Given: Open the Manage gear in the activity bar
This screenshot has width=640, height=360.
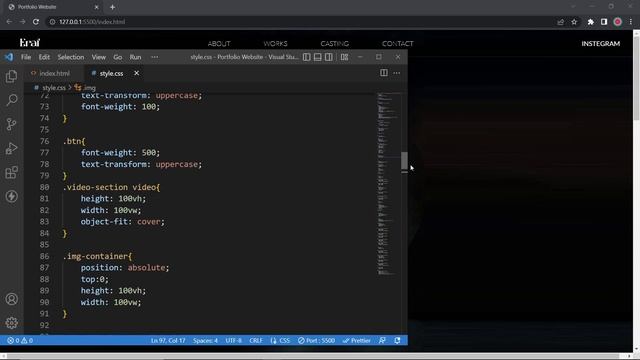Looking at the screenshot, I should click(x=11, y=323).
